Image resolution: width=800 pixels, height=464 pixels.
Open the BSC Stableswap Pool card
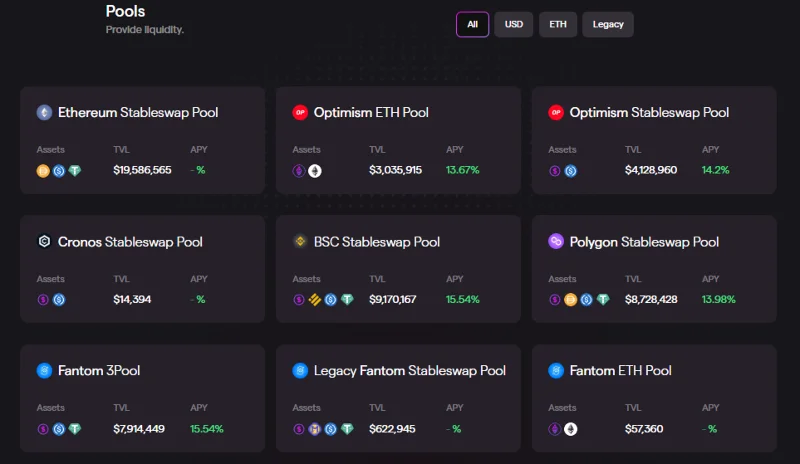pos(398,269)
